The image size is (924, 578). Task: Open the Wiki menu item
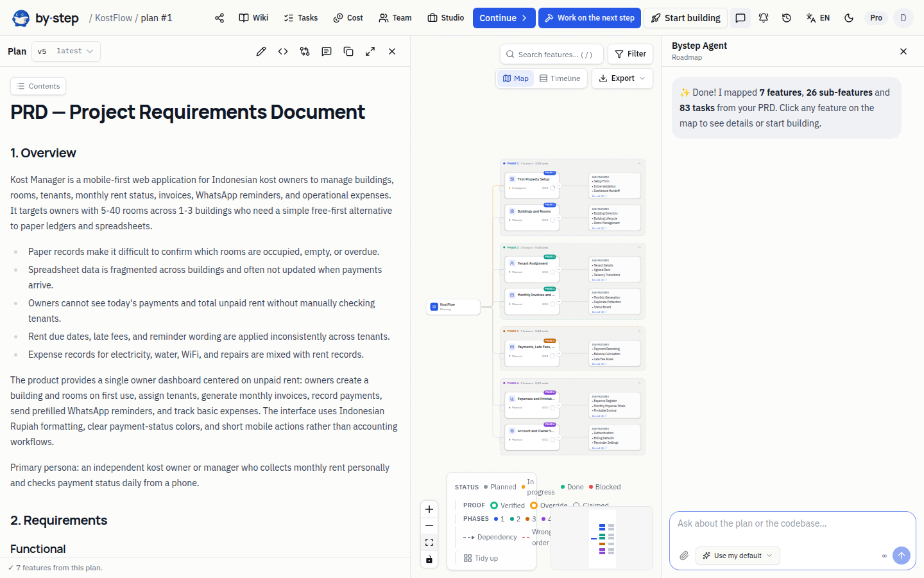tap(253, 18)
